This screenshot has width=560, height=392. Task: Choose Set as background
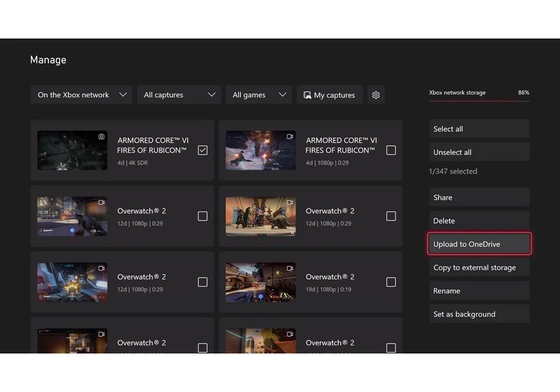click(479, 314)
